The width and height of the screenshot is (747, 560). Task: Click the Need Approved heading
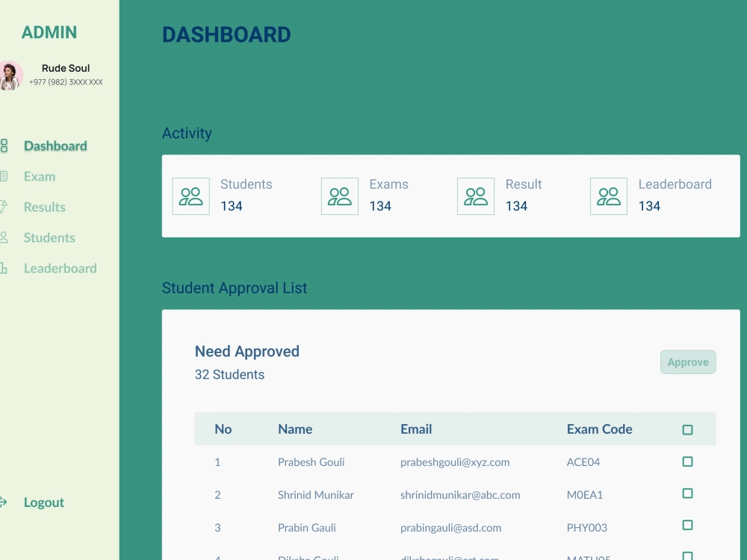(247, 352)
